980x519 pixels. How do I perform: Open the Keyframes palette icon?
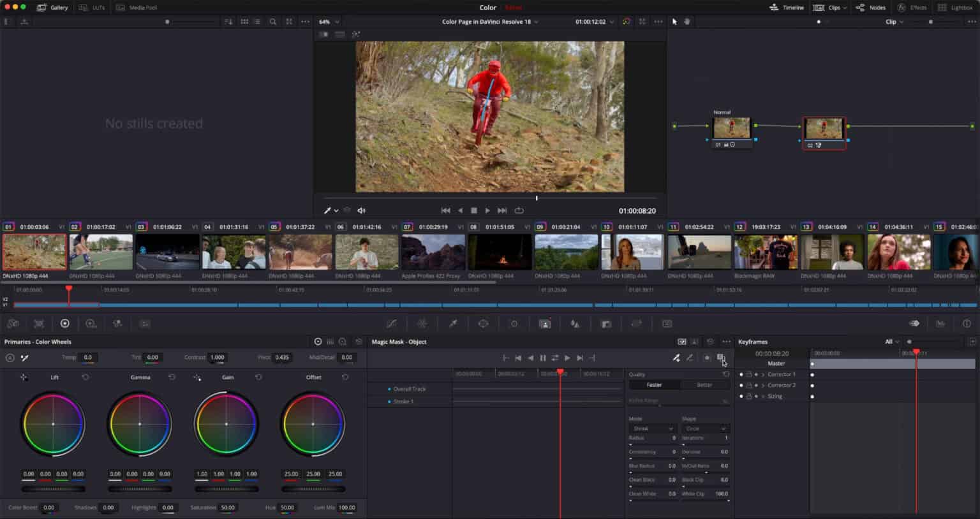click(x=914, y=324)
